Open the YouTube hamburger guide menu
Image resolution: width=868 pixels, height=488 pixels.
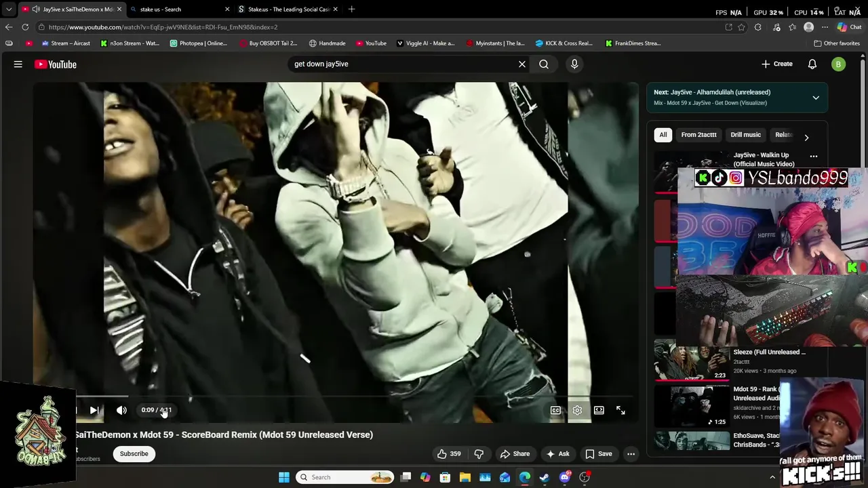18,64
